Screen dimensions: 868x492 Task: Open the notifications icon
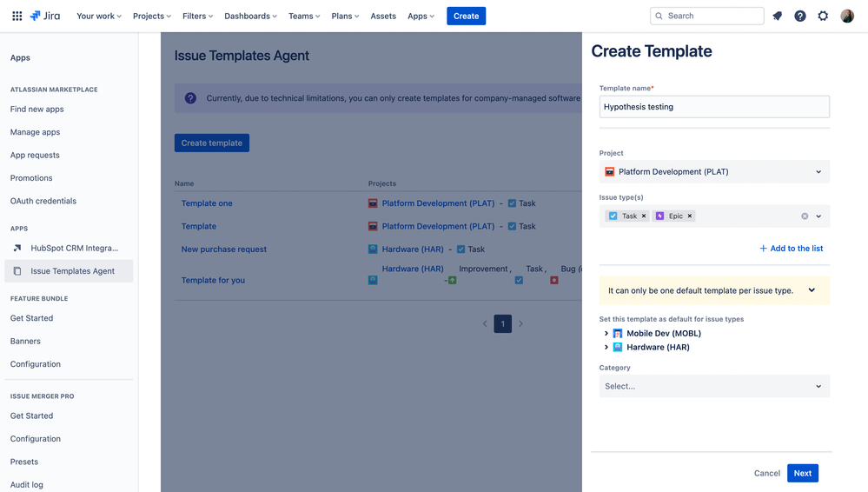778,16
